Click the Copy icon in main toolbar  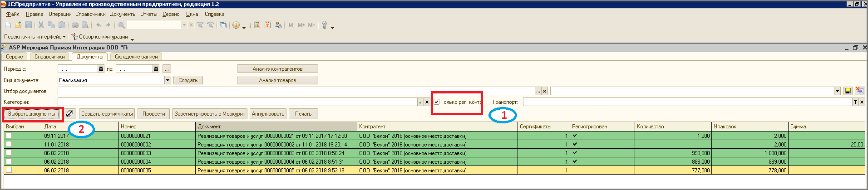pos(51,25)
